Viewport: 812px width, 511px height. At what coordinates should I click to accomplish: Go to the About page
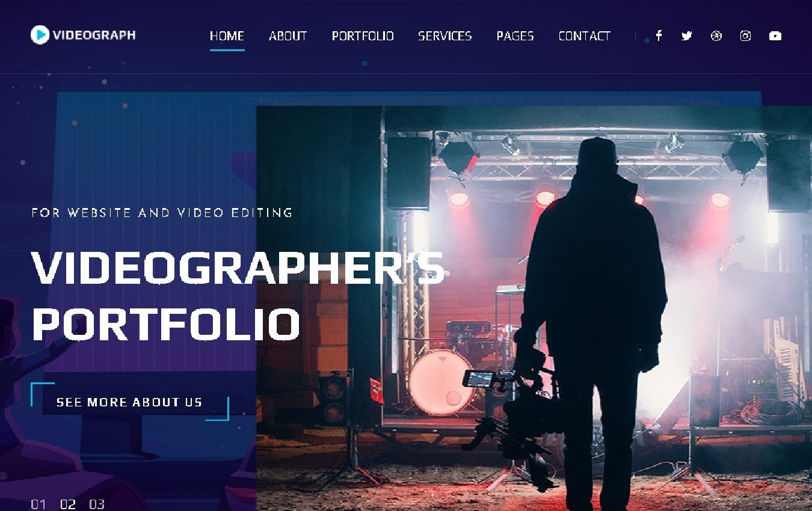288,36
